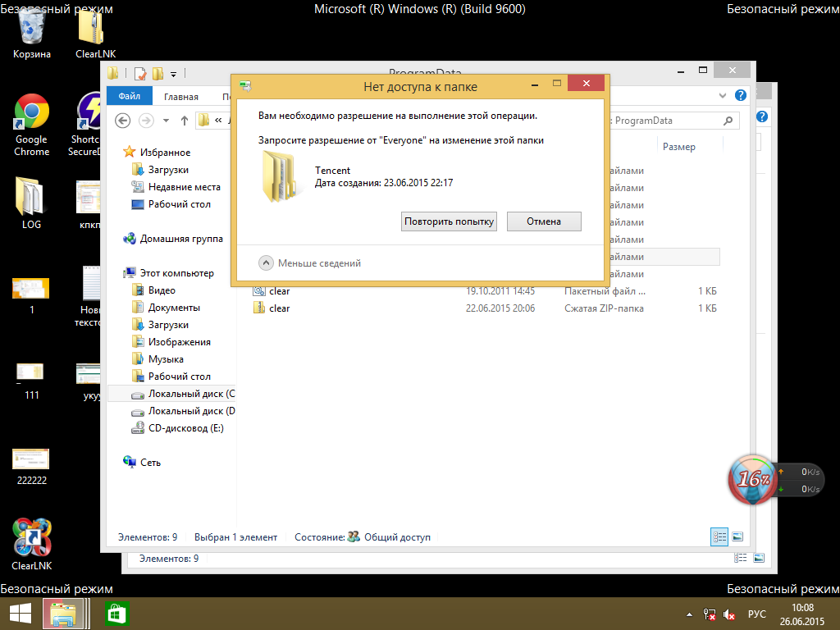The image size is (840, 630).
Task: Open Недавние места in navigation pane
Action: pyautogui.click(x=176, y=187)
